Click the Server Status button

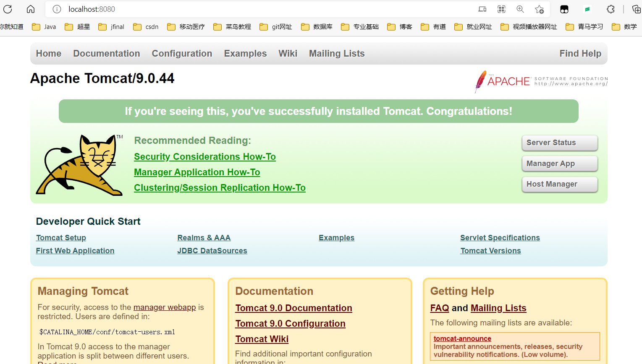[560, 143]
